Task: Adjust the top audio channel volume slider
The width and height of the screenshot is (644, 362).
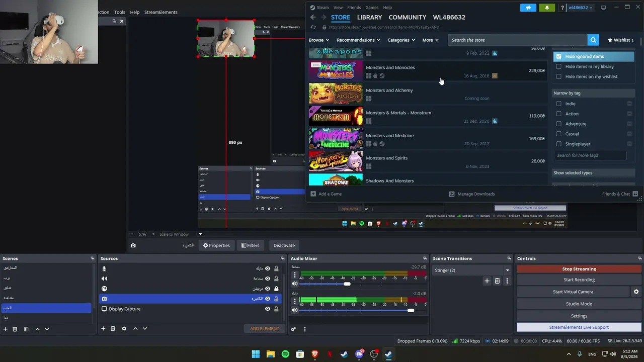Action: (347, 284)
